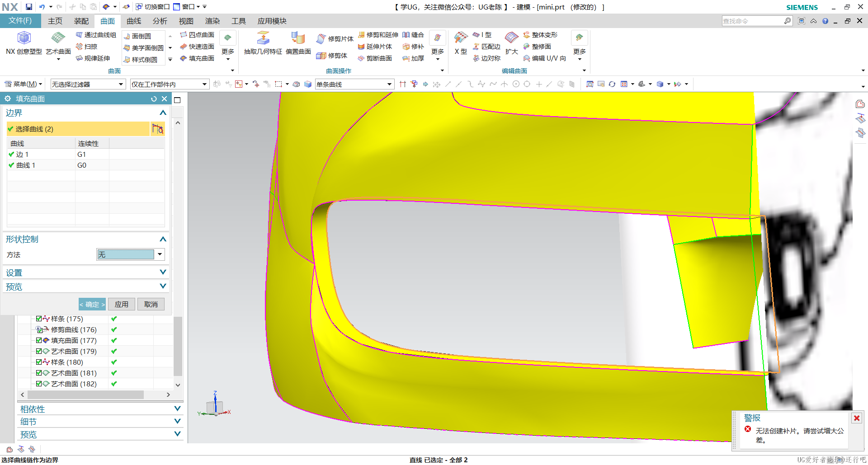
Task: Select 延伸片体 command
Action: click(x=375, y=47)
